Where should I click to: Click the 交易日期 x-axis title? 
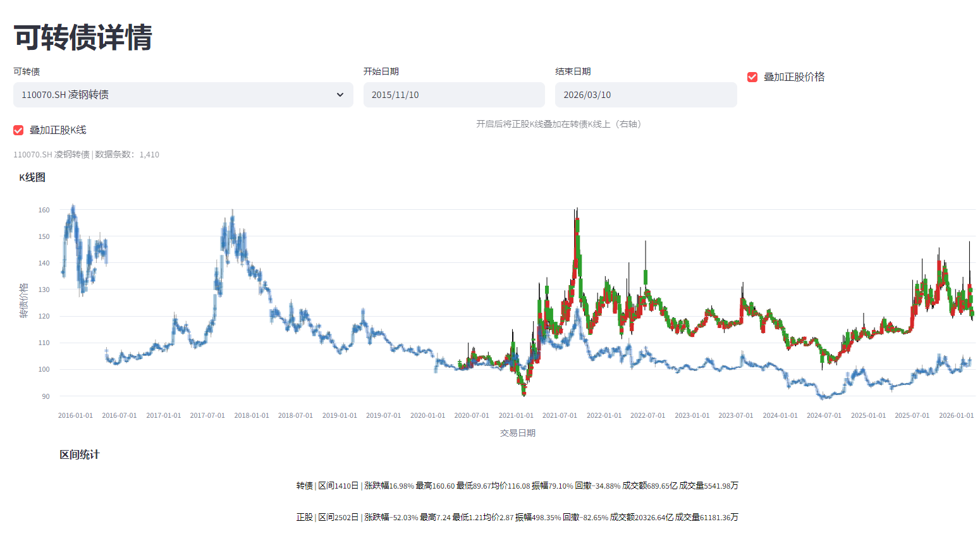(x=518, y=433)
